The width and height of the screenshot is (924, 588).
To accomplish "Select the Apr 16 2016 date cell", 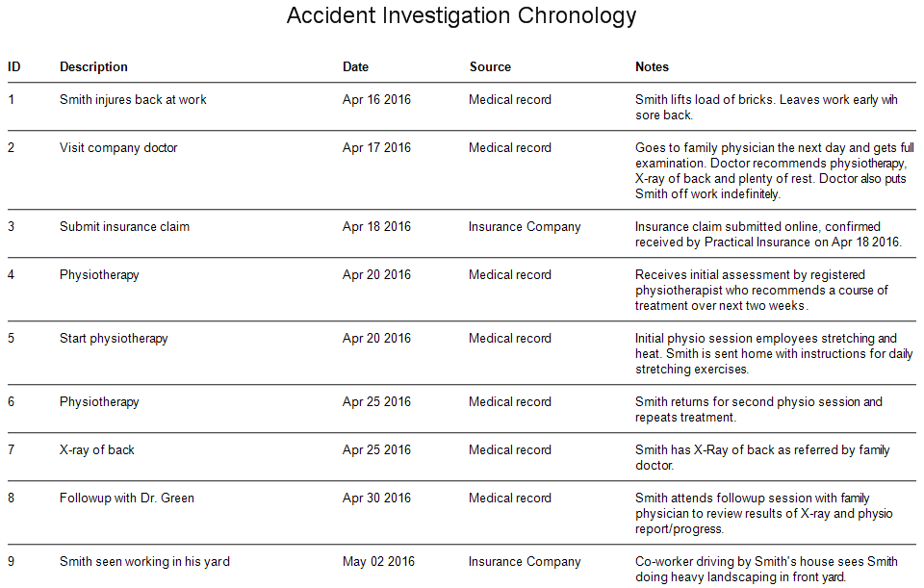I will tap(376, 100).
